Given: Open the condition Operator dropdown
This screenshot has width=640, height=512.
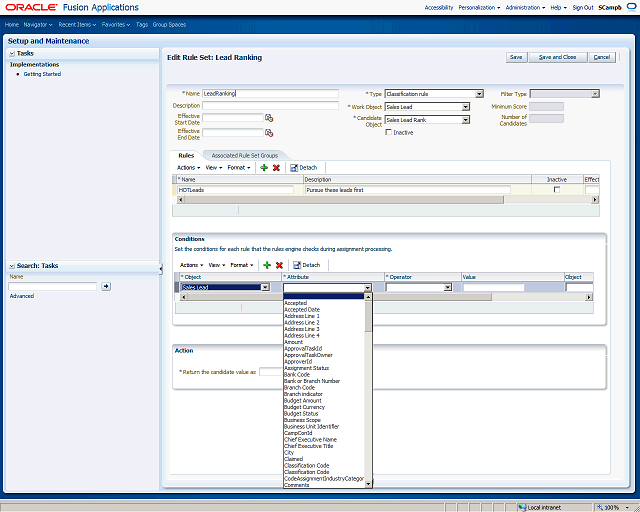Looking at the screenshot, I should (448, 287).
